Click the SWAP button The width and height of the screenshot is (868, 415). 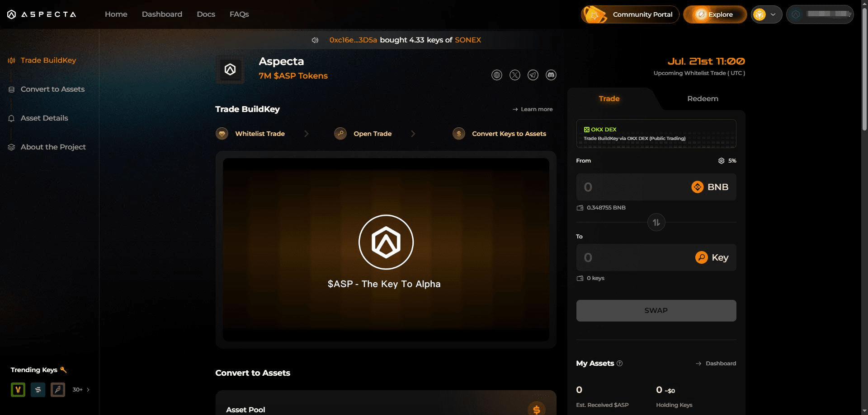click(x=656, y=311)
